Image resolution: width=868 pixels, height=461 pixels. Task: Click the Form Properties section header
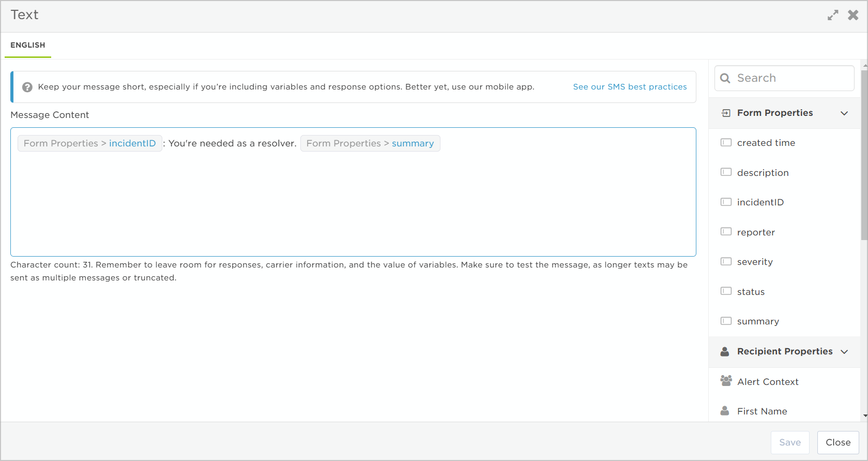point(784,113)
